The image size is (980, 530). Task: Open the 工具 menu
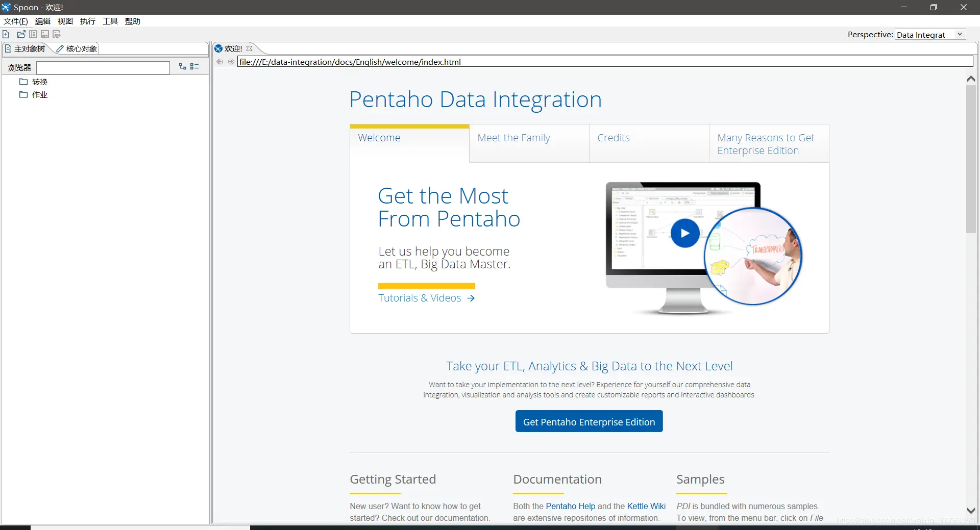click(110, 21)
